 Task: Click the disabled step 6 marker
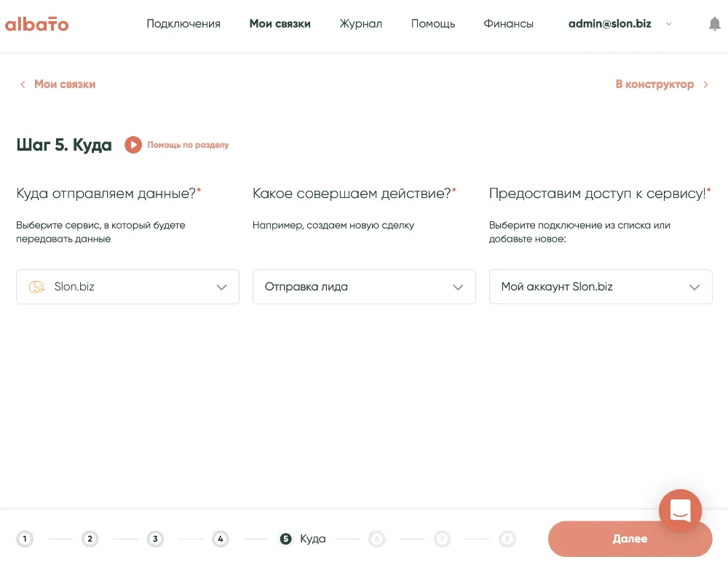(377, 539)
